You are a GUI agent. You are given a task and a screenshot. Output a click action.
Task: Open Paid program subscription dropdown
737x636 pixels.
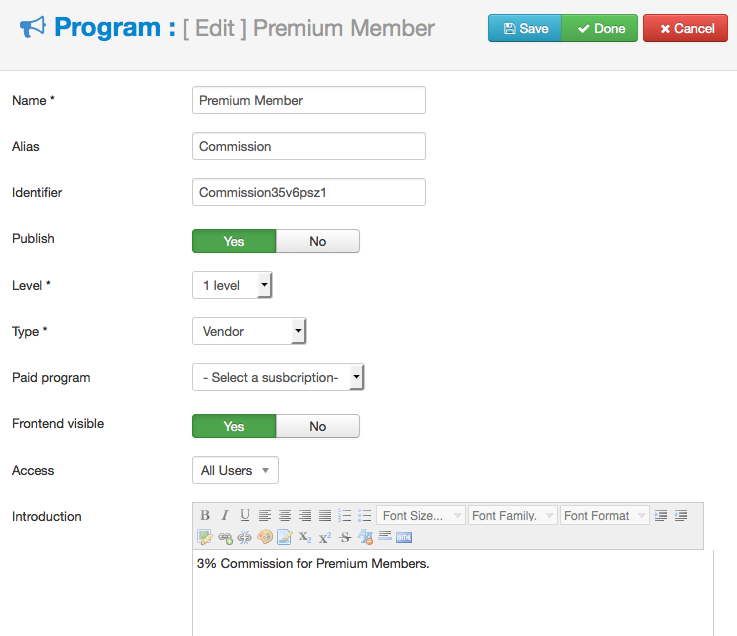pos(278,377)
